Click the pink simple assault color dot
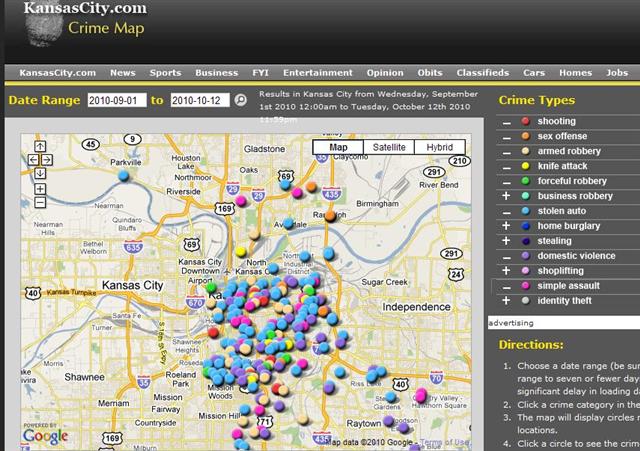 coord(526,286)
